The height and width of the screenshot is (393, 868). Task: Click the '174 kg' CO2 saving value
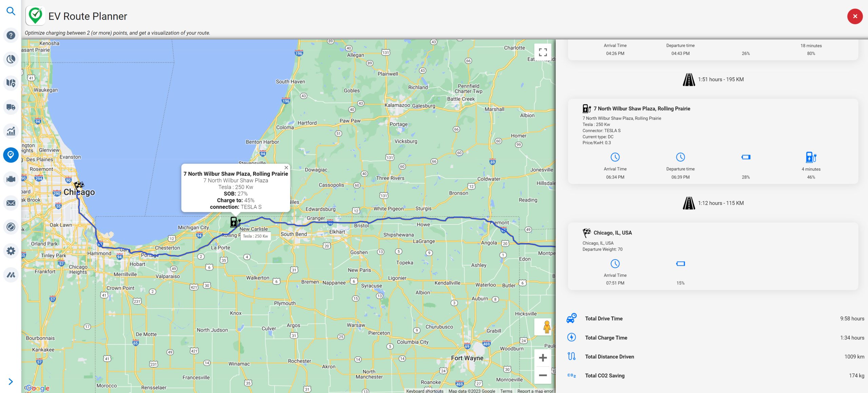856,375
